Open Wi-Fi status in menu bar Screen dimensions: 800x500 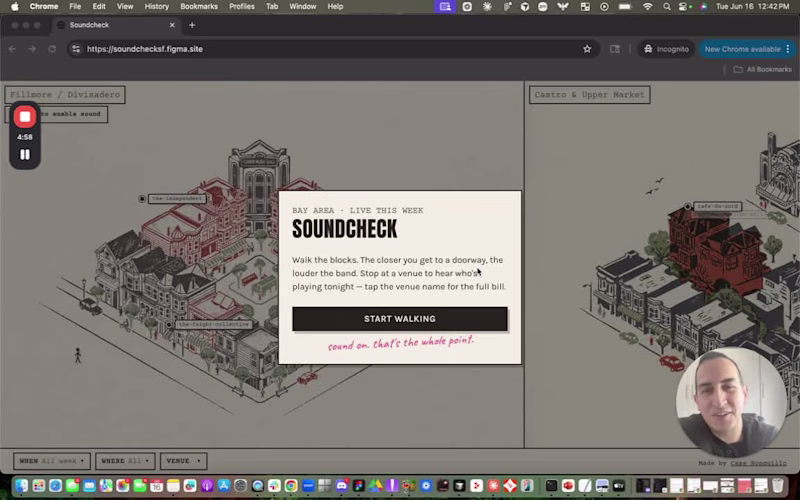click(x=647, y=7)
